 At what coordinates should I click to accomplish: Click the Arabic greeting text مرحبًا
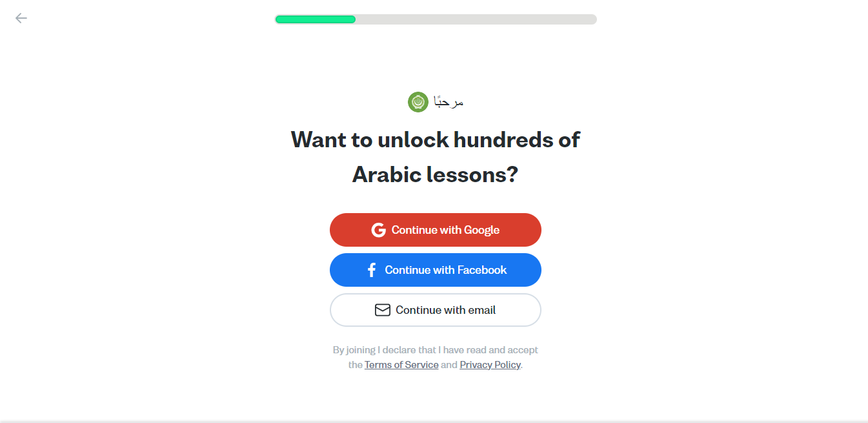coord(449,102)
